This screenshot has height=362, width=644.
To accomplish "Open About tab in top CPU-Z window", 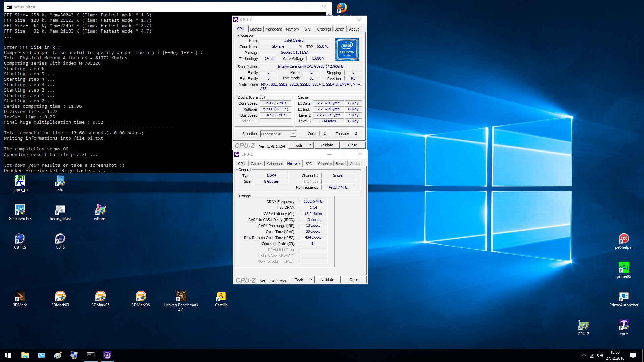I will point(354,29).
